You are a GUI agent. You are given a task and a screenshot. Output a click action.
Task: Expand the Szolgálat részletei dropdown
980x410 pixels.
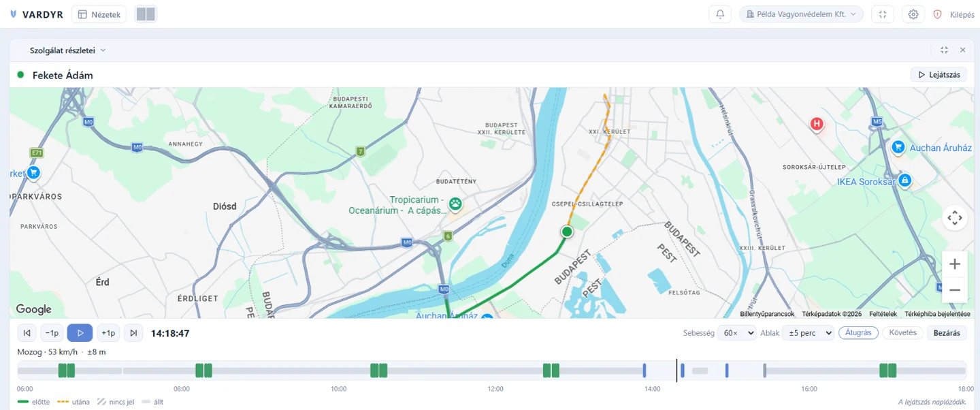click(67, 50)
